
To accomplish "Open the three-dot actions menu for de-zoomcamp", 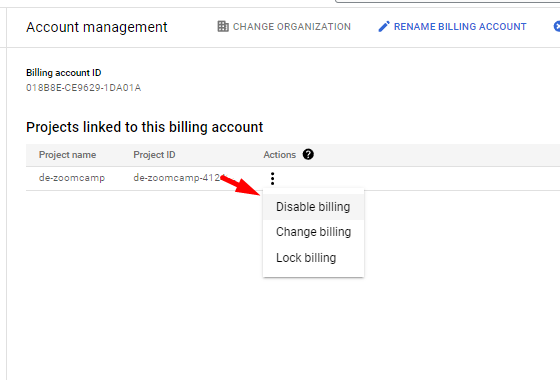I will 272,178.
